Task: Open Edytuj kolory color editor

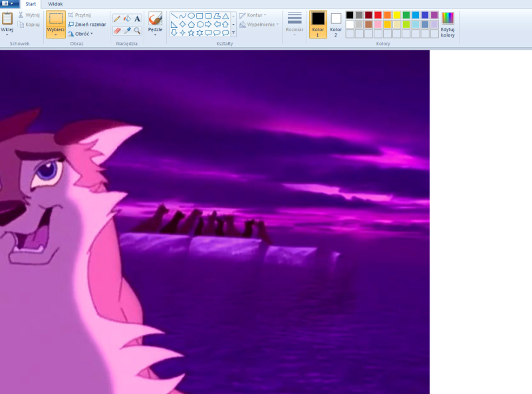Action: coord(448,25)
